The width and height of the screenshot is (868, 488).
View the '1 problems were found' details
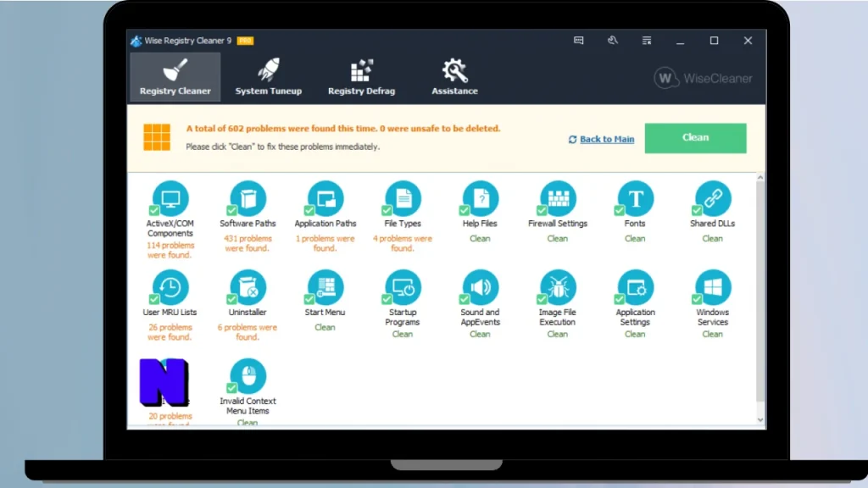click(x=325, y=243)
